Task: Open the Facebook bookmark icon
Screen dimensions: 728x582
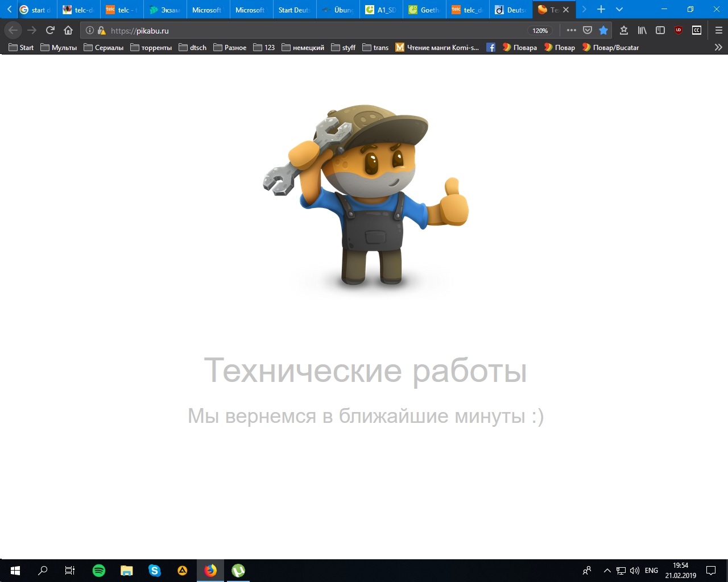Action: pos(491,47)
